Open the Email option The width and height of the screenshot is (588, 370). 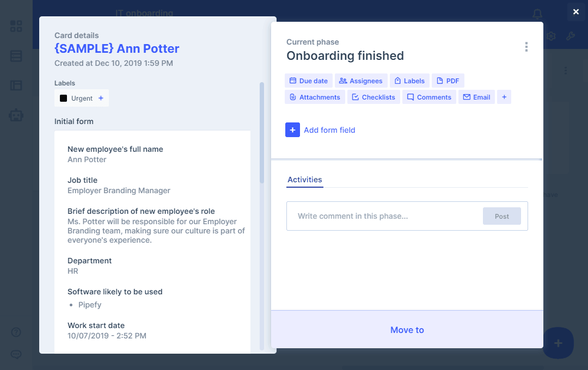(476, 97)
